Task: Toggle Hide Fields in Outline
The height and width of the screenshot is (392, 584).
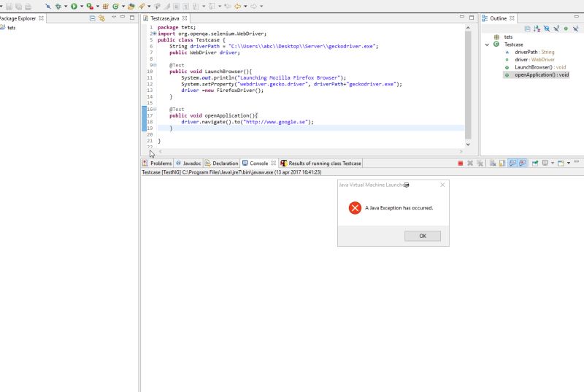Action: (546, 28)
